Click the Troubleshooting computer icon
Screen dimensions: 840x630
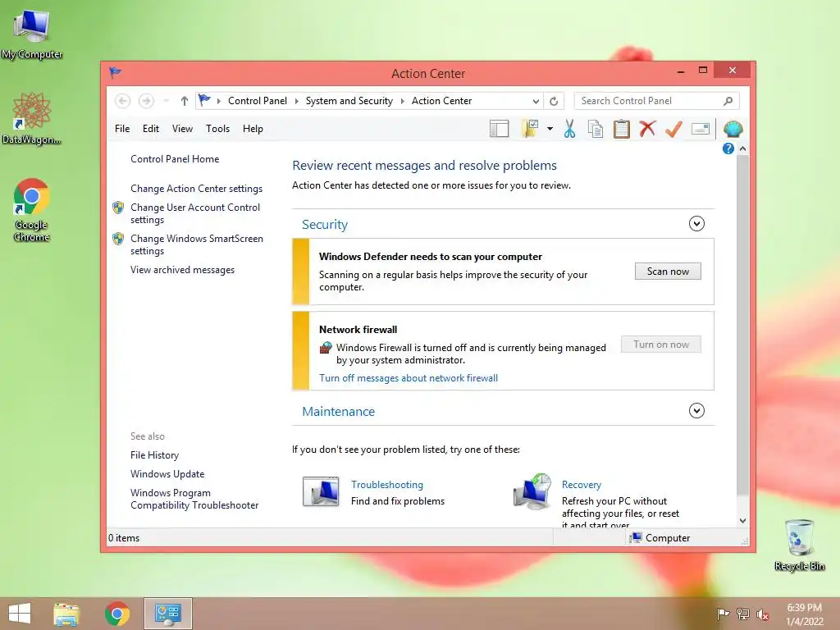pyautogui.click(x=321, y=491)
